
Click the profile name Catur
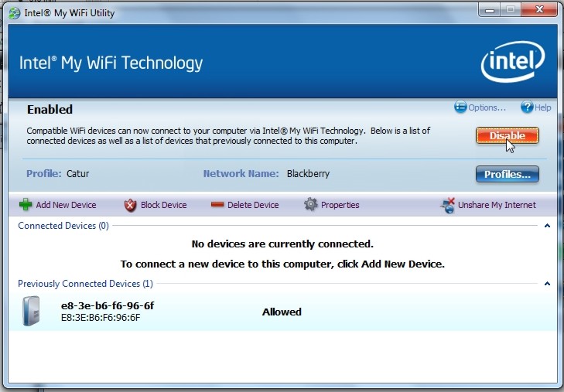tap(77, 173)
